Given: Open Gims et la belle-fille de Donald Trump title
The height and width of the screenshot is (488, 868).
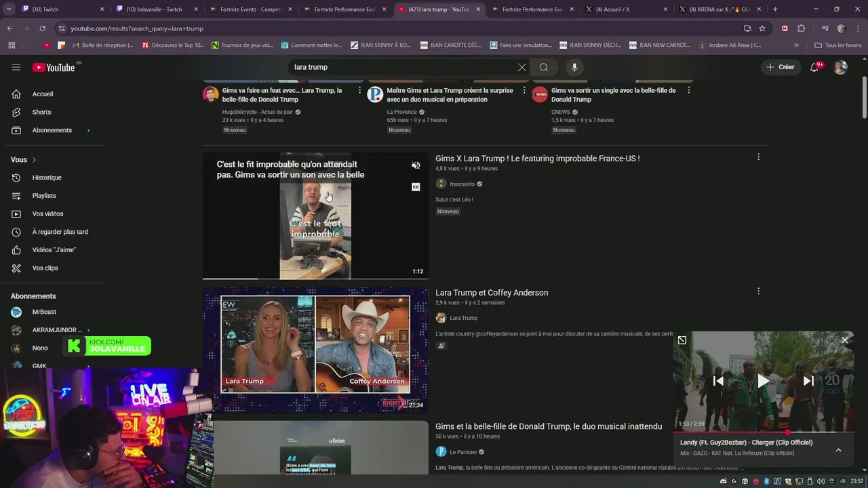Looking at the screenshot, I should (x=549, y=426).
